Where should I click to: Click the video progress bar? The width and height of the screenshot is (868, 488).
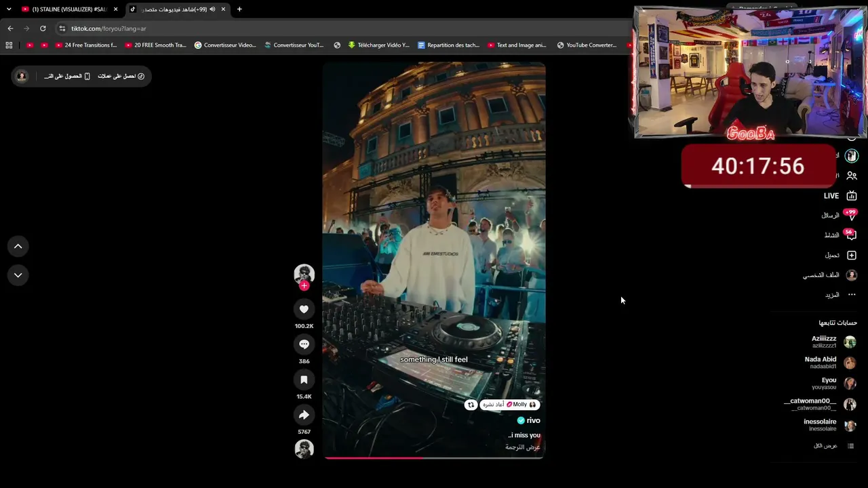(434, 458)
